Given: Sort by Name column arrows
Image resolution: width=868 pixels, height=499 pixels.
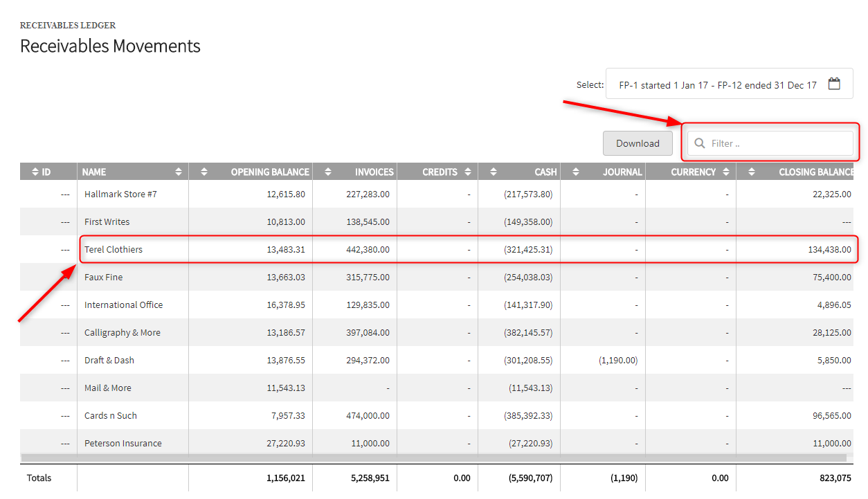Looking at the screenshot, I should click(179, 172).
